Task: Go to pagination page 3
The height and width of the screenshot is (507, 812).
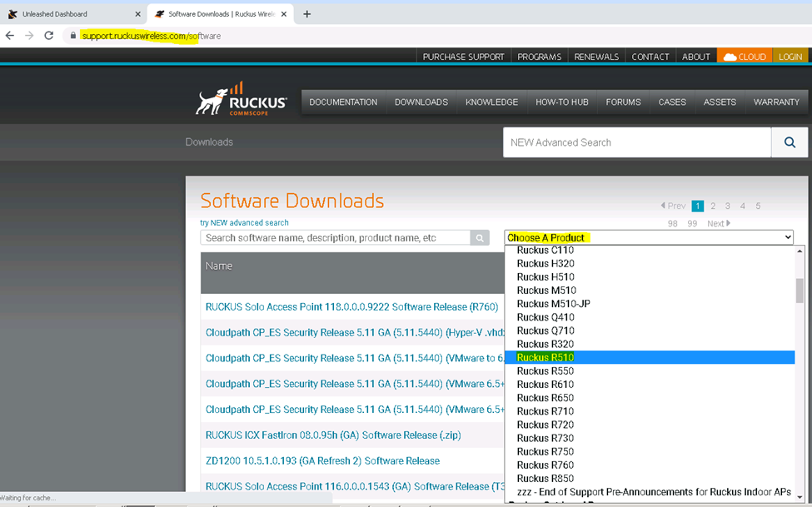Action: click(728, 206)
